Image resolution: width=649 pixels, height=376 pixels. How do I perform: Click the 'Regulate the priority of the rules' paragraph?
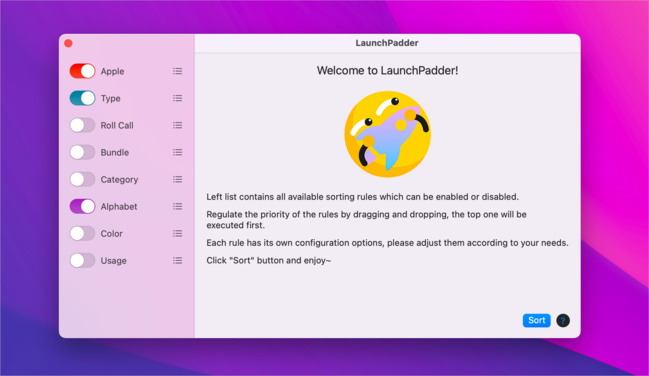366,220
